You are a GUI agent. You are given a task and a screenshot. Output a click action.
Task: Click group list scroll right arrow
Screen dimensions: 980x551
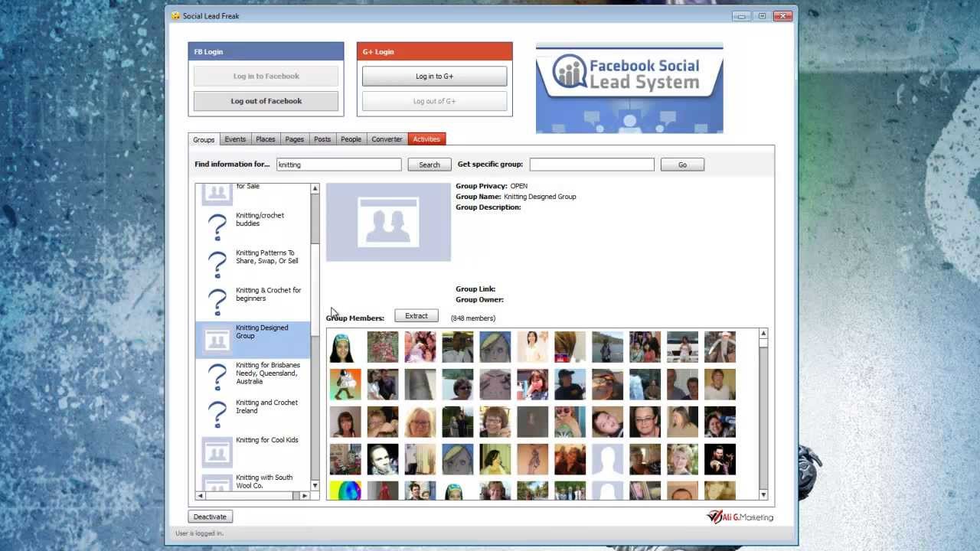point(305,496)
